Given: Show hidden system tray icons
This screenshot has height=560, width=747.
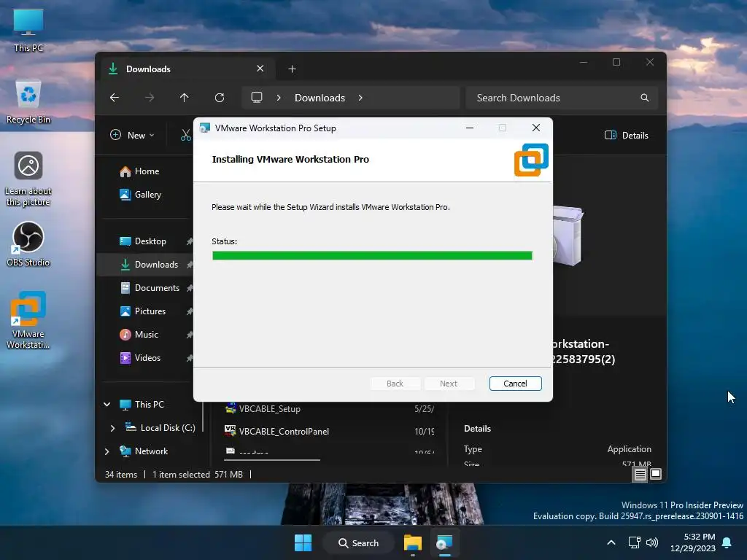Looking at the screenshot, I should click(x=611, y=542).
